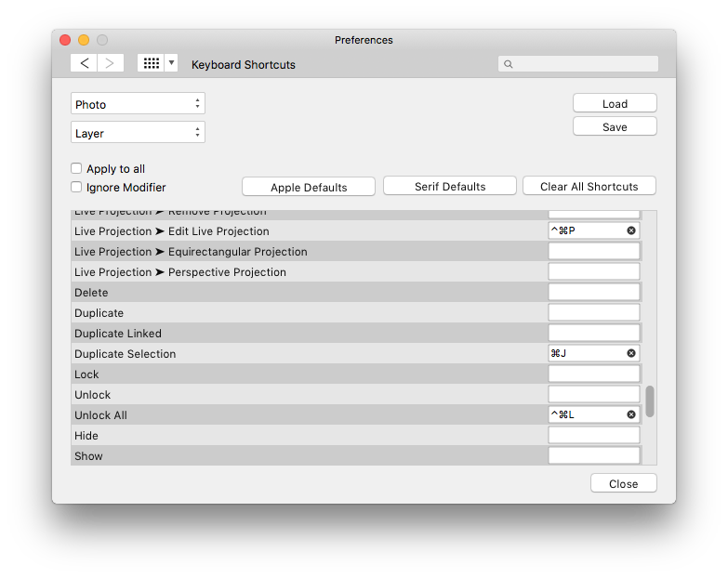728x578 pixels.
Task: Click the Save button
Action: coord(615,126)
